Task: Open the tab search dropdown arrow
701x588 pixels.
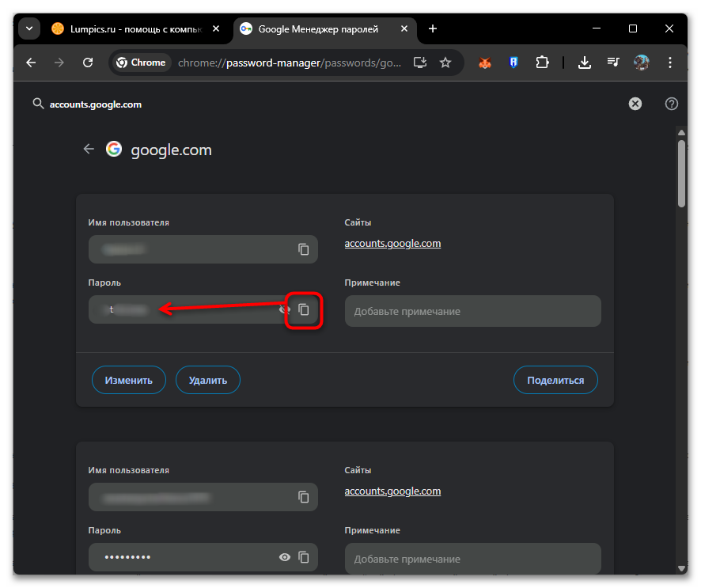Action: [29, 28]
